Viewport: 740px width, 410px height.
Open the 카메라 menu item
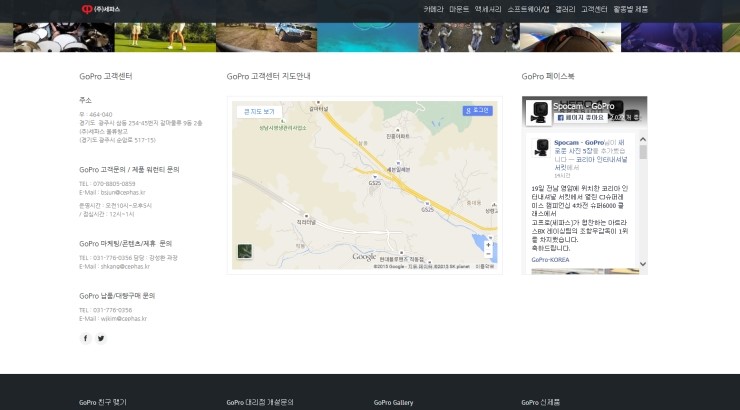(433, 9)
